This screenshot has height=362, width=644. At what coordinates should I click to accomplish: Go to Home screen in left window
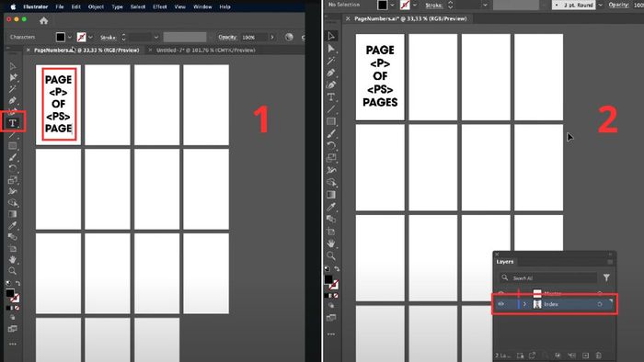click(44, 20)
